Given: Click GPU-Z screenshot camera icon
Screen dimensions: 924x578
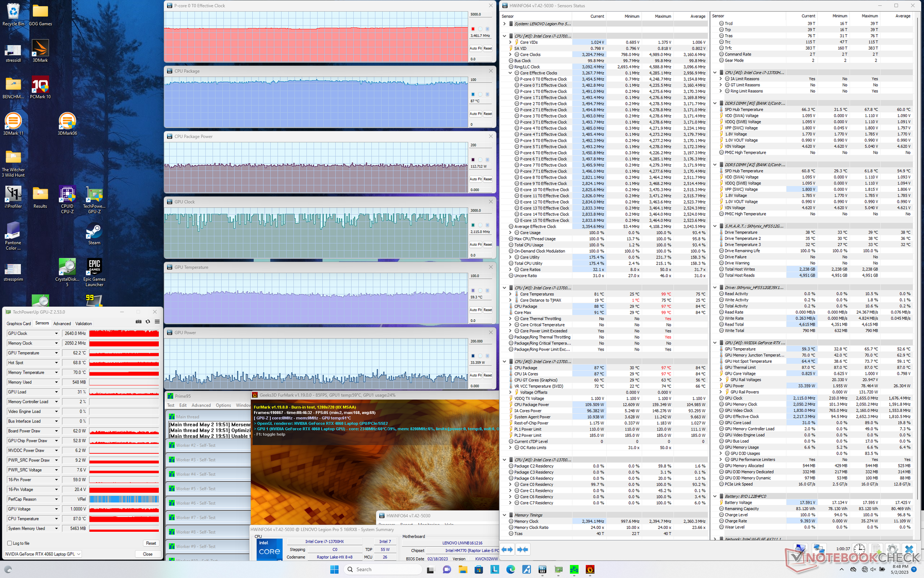Looking at the screenshot, I should [x=139, y=322].
